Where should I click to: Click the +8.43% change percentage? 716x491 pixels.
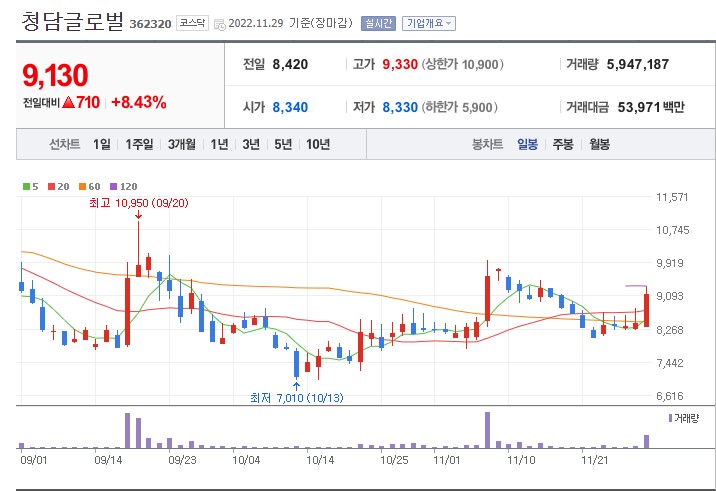click(x=139, y=102)
